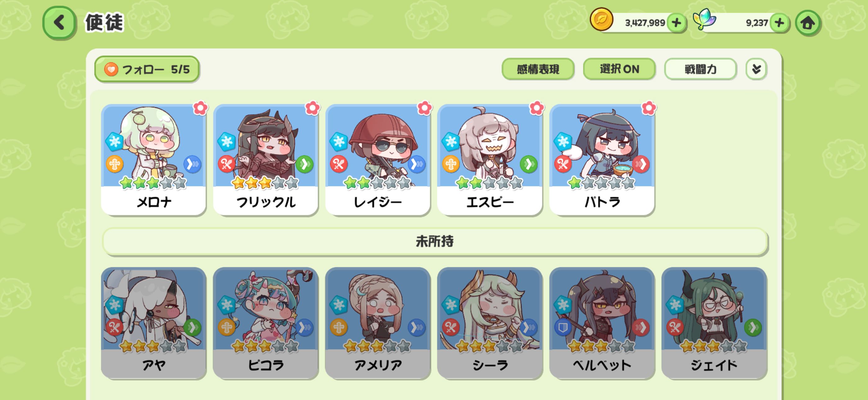Add gold coins with the plus button
868x400 pixels.
(676, 23)
